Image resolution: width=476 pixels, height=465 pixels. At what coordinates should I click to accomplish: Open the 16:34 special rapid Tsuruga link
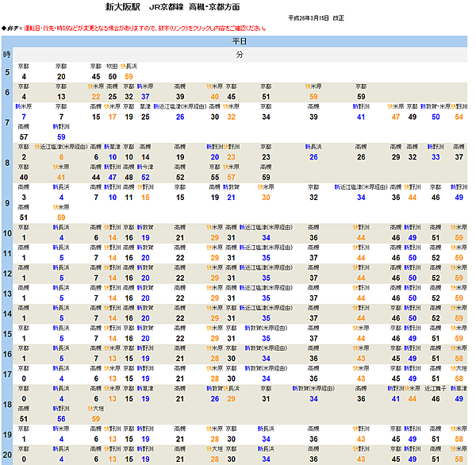point(266,359)
